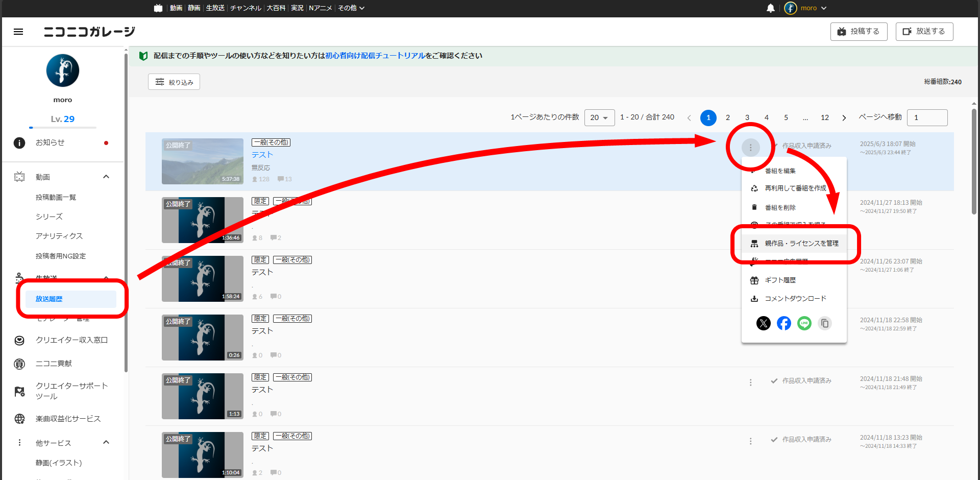Image resolution: width=980 pixels, height=480 pixels.
Task: Click the Nアニメ link in the top bar
Action: tap(321, 8)
